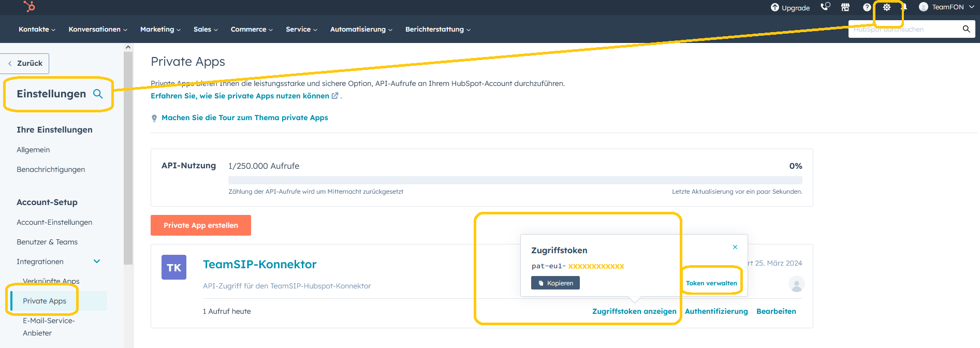The width and height of the screenshot is (980, 348).
Task: Open Account-Einstellungen in the sidebar
Action: 54,222
